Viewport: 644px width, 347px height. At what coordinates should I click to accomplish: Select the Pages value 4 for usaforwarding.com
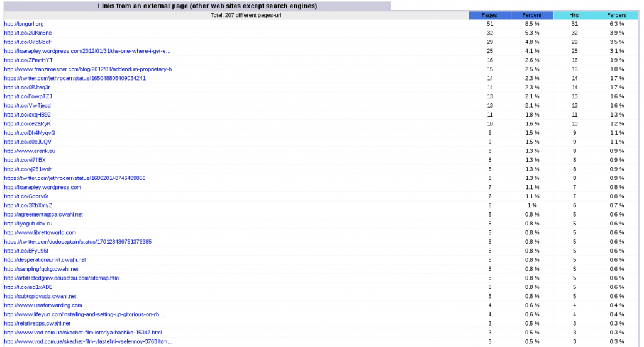coord(489,305)
